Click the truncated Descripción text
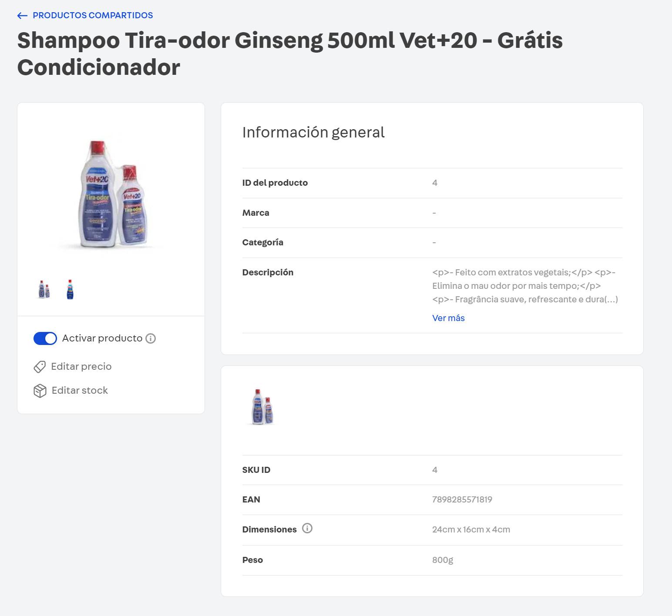The image size is (672, 616). [524, 286]
